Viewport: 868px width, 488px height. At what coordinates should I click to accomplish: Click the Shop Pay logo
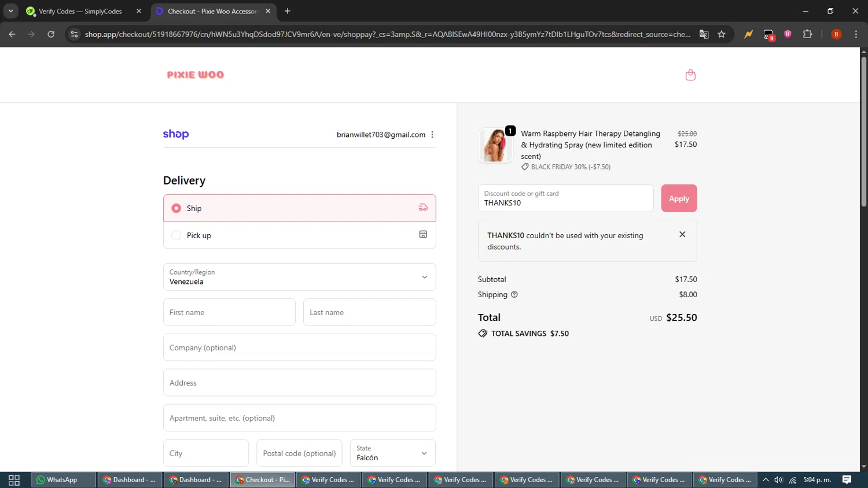pyautogui.click(x=176, y=134)
